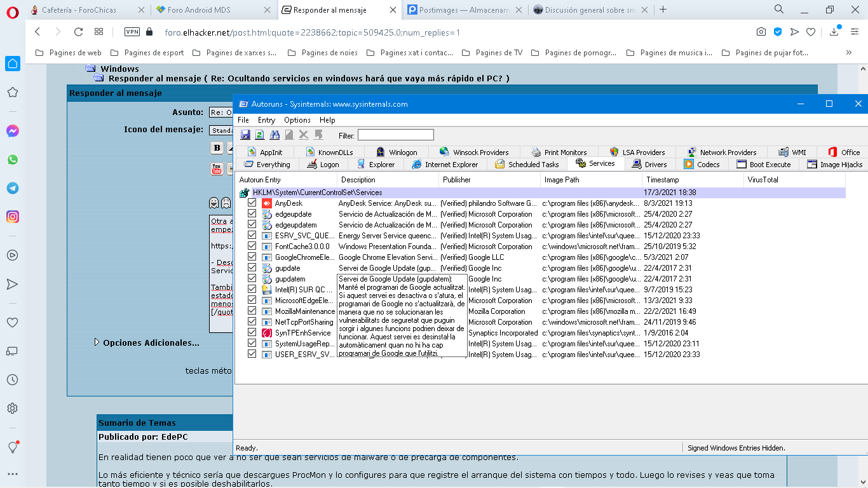Click the YouTube icon in forum editor
The width and height of the screenshot is (868, 488).
217,169
